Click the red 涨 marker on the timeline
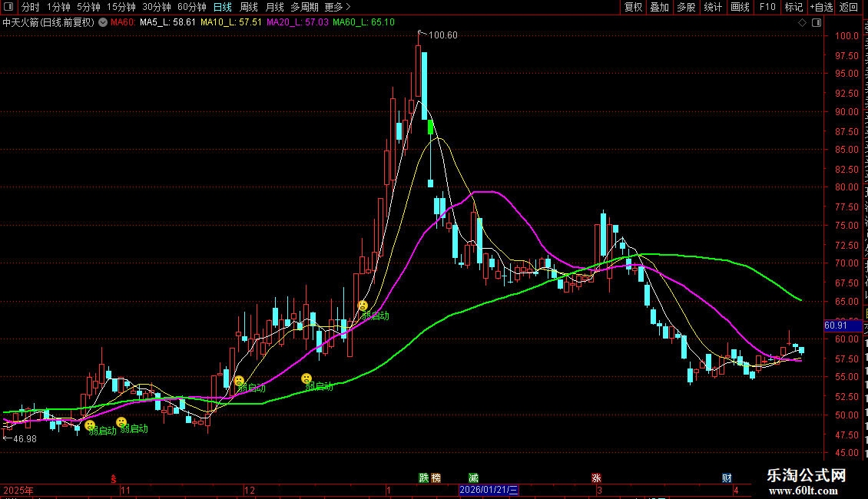Image resolution: width=868 pixels, height=499 pixels. [x=596, y=478]
